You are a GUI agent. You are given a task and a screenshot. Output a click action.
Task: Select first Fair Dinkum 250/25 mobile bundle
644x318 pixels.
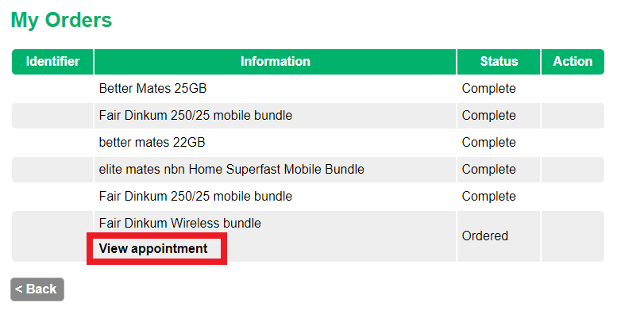coord(195,116)
